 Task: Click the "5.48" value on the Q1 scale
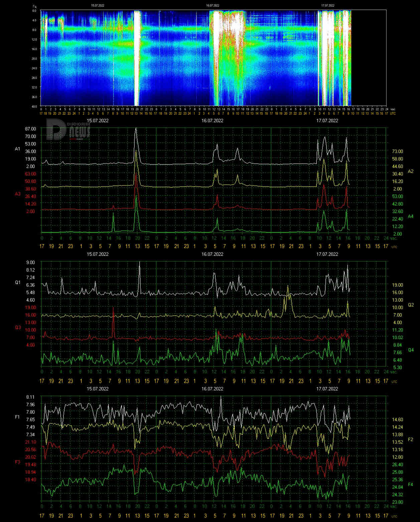pyautogui.click(x=30, y=292)
